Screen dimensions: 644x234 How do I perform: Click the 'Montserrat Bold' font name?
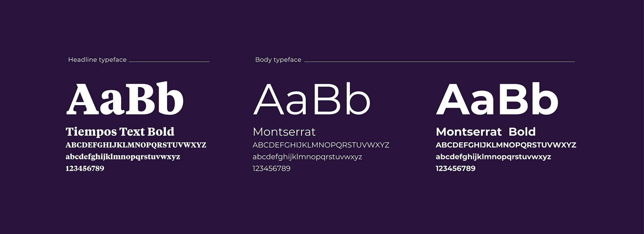point(486,132)
